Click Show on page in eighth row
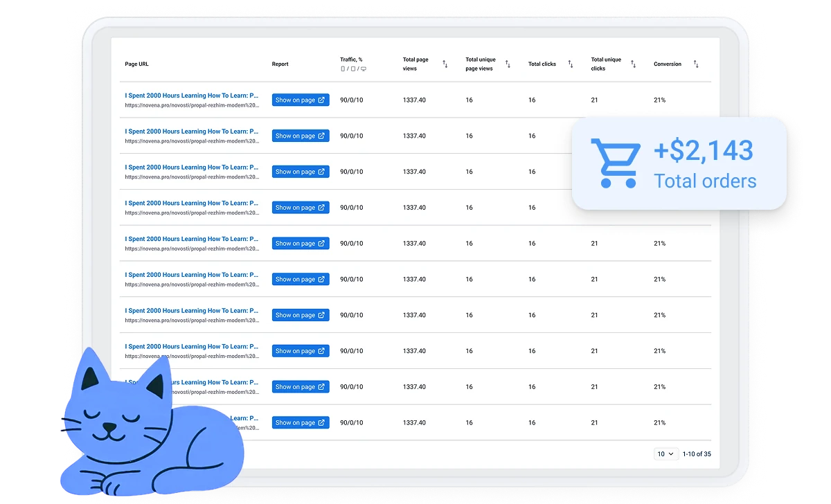This screenshot has height=504, width=831. [x=300, y=351]
